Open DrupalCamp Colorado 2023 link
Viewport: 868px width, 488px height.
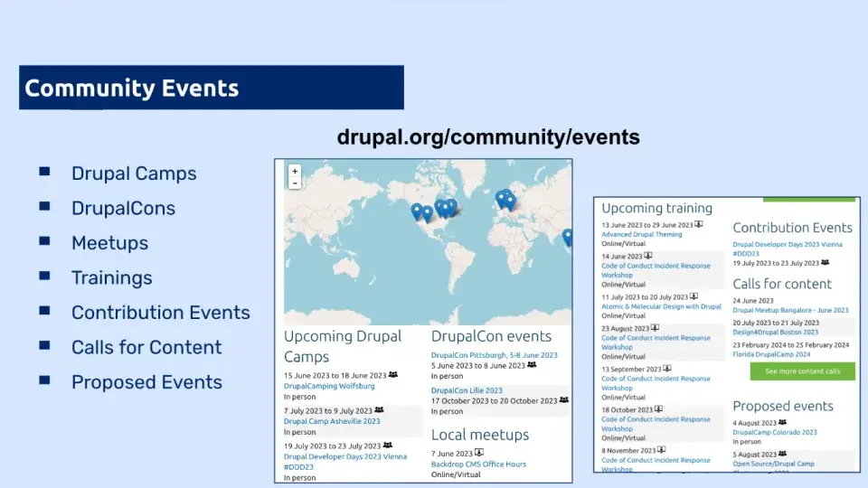coord(775,432)
